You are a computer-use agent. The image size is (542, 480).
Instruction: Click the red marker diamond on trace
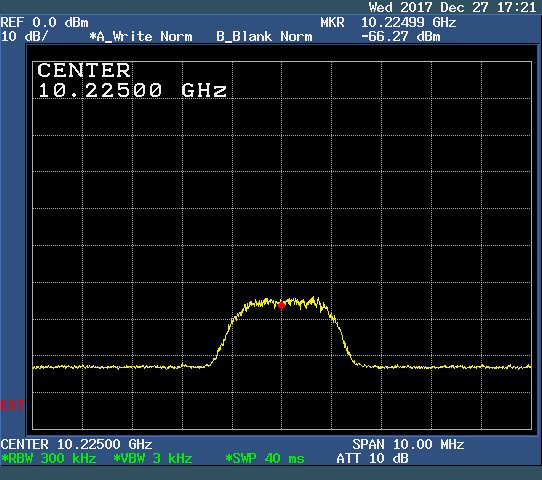pos(281,305)
